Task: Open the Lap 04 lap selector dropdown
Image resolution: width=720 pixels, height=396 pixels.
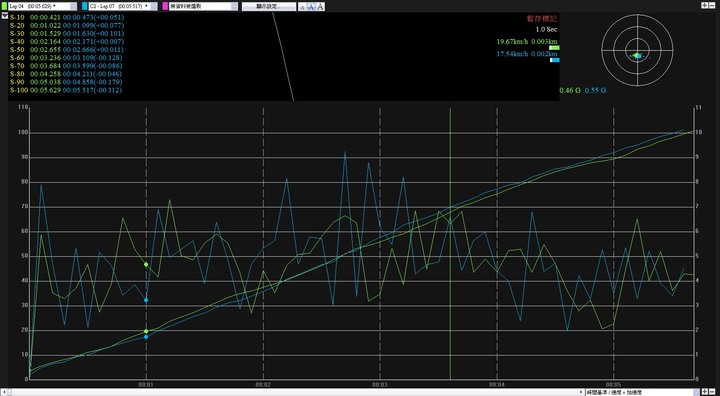Action: (x=43, y=6)
